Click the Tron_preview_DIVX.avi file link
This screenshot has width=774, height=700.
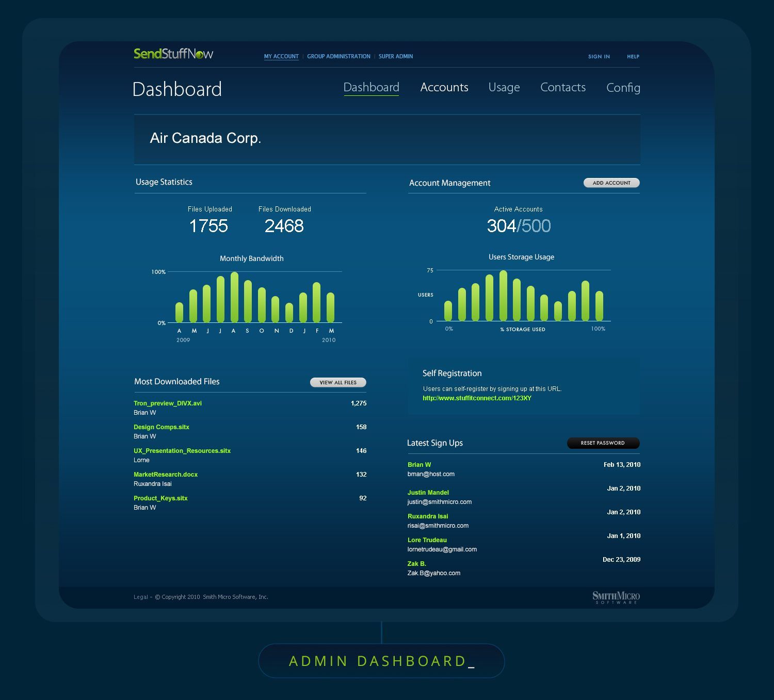(167, 403)
